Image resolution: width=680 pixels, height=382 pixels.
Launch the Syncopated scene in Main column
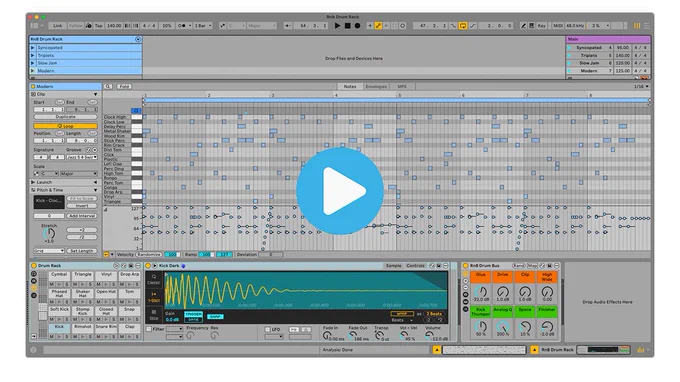click(569, 48)
